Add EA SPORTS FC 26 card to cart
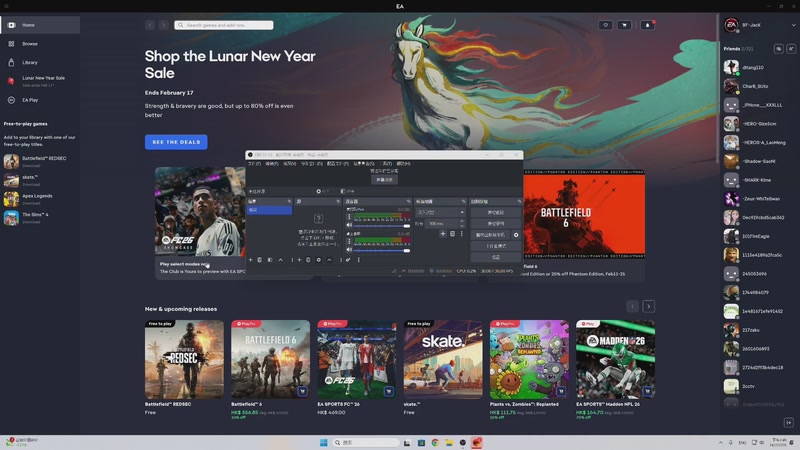This screenshot has width=800, height=450. 388,391
